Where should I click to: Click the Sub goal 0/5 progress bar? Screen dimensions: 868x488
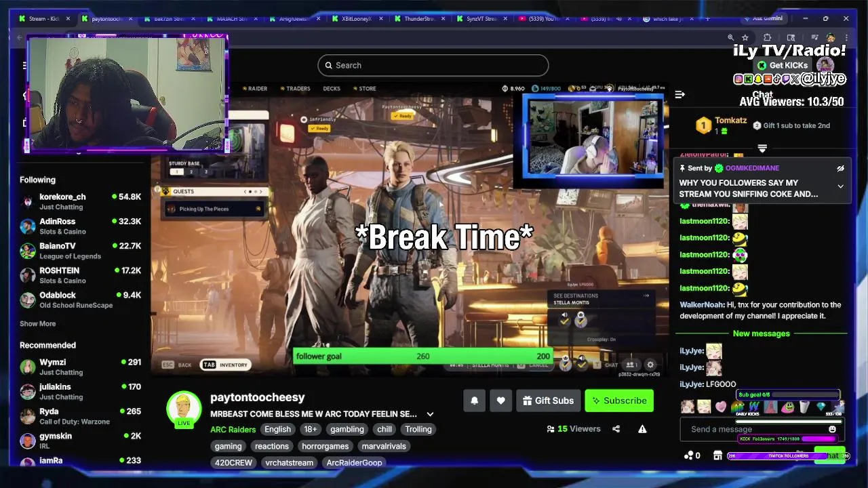[x=788, y=394]
